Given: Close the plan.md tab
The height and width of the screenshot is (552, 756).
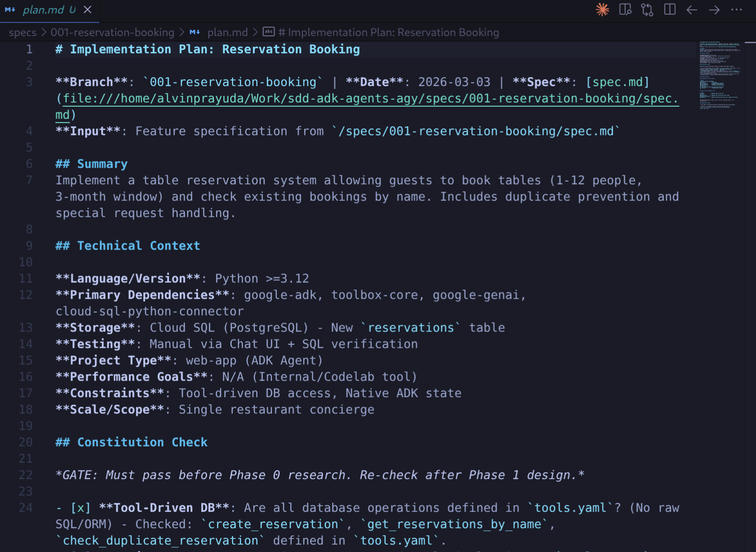Looking at the screenshot, I should pyautogui.click(x=88, y=10).
